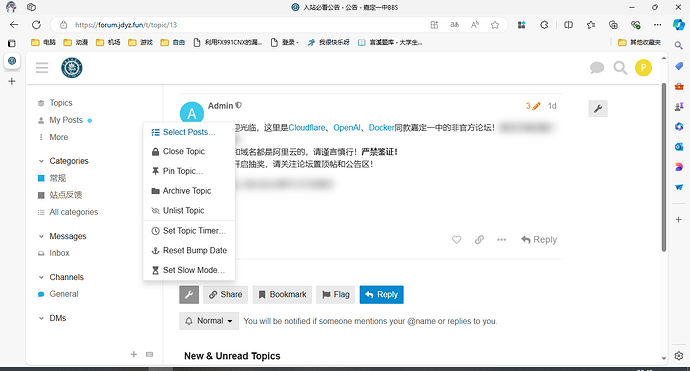Viewport: 690px width, 371px height.
Task: Click the Admin user avatar
Action: click(x=192, y=113)
